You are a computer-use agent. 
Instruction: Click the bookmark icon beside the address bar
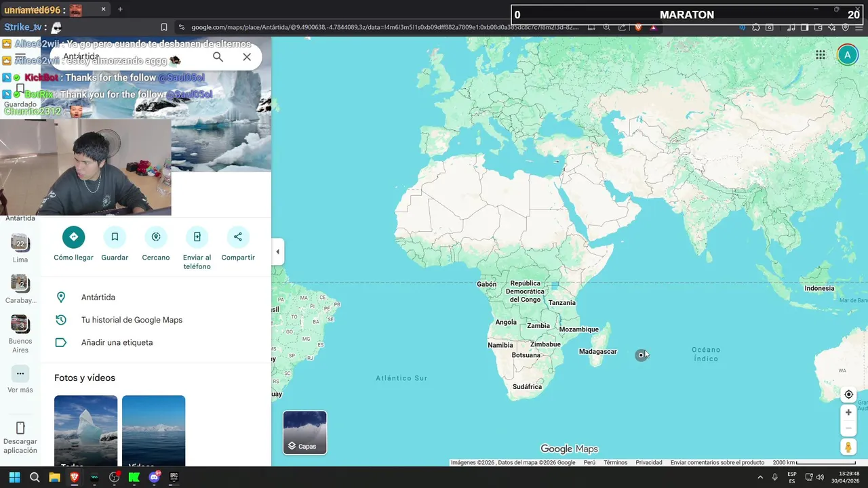(x=164, y=27)
